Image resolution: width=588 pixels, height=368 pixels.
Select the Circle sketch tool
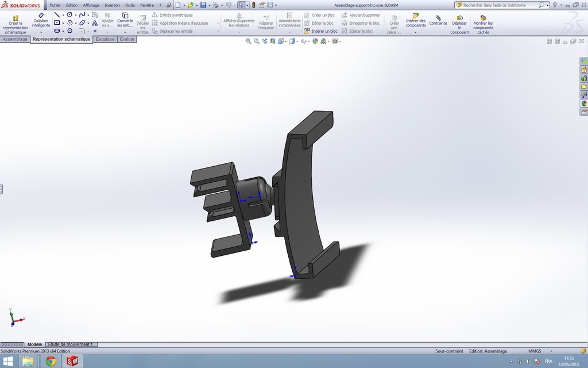tap(69, 14)
